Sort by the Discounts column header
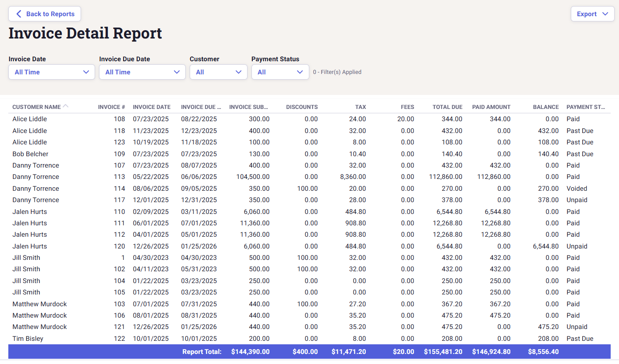Viewport: 619px width, 364px height. coord(302,107)
